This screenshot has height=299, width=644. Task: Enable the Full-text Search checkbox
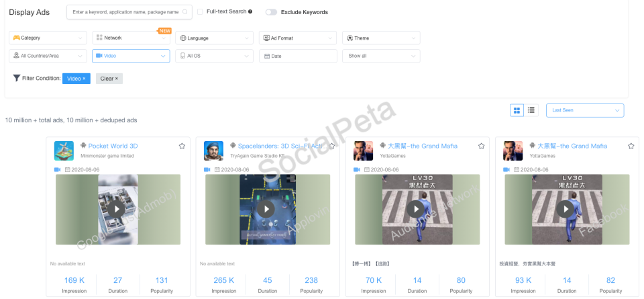200,12
